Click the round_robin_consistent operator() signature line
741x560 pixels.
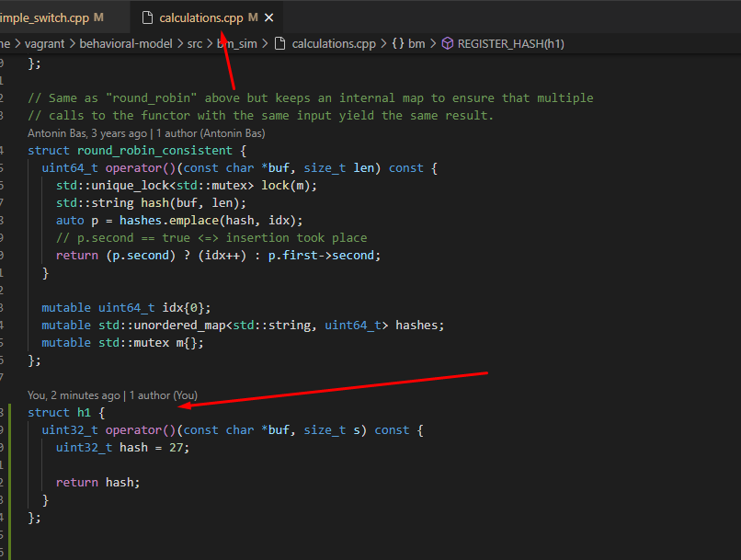(x=239, y=168)
